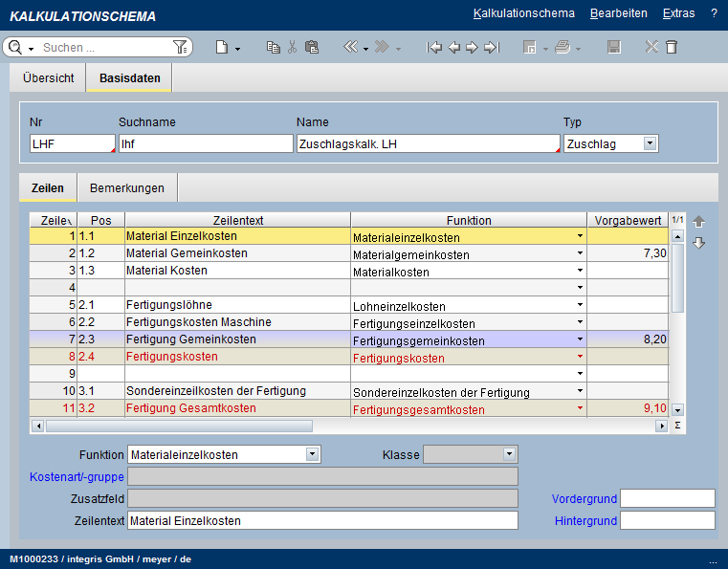Switch to the Übersicht tab
Viewport: 728px width, 569px height.
(48, 78)
